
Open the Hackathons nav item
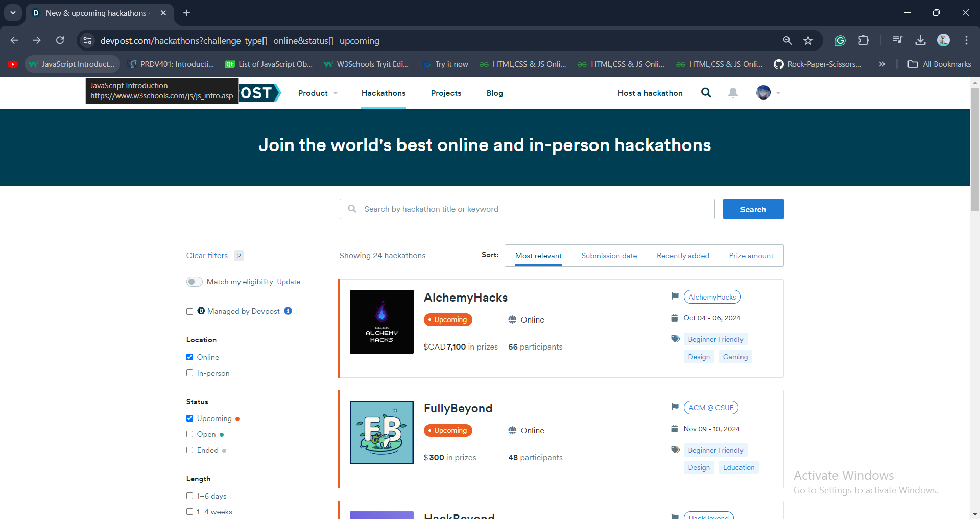click(384, 93)
